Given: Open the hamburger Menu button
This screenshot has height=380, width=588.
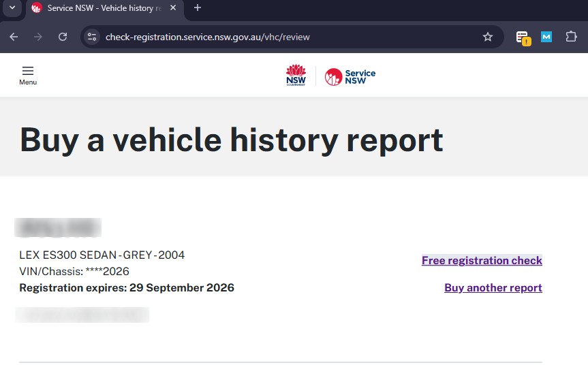Looking at the screenshot, I should point(28,75).
